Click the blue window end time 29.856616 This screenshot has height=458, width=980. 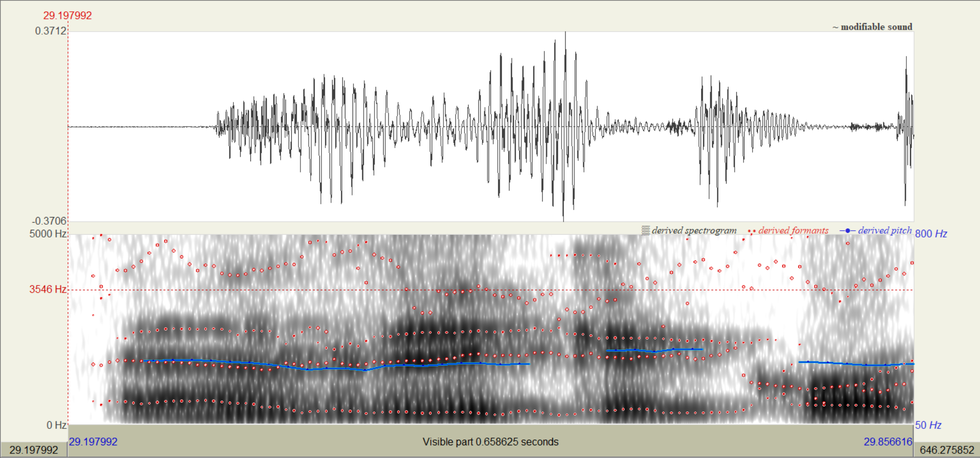point(888,442)
